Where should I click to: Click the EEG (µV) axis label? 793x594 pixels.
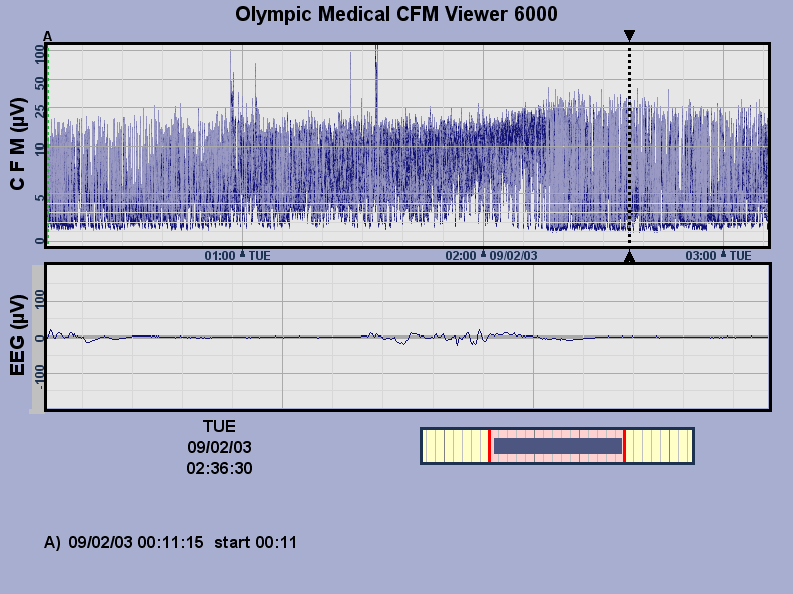(17, 335)
